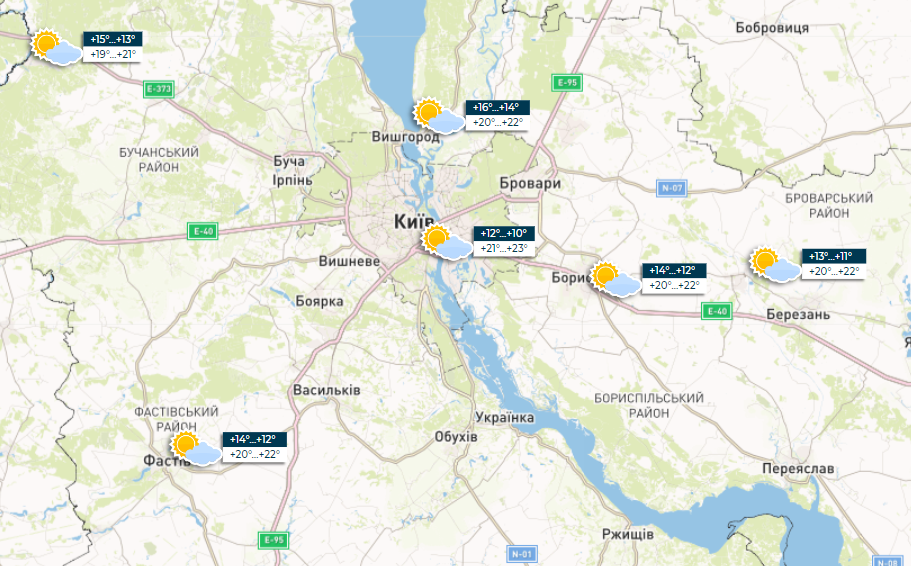Click the E-95 road badge north of Brovary
Viewport: 911px width, 566px height.
click(567, 83)
